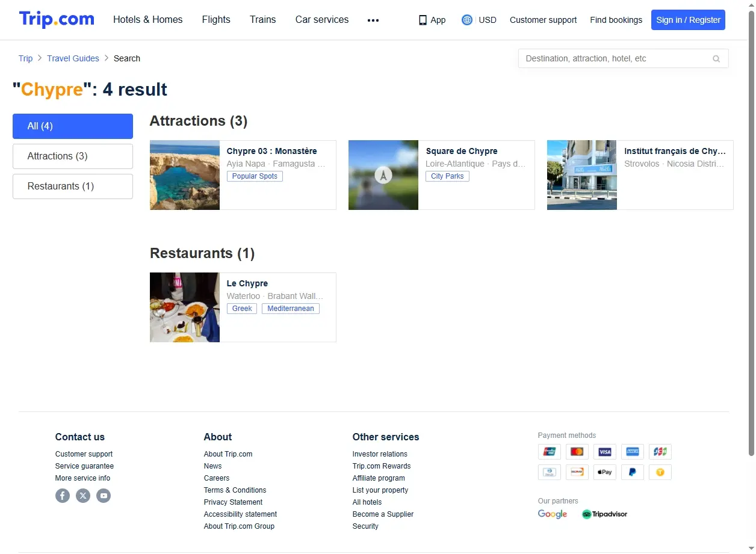Open Flights menu
756x554 pixels.
[216, 19]
